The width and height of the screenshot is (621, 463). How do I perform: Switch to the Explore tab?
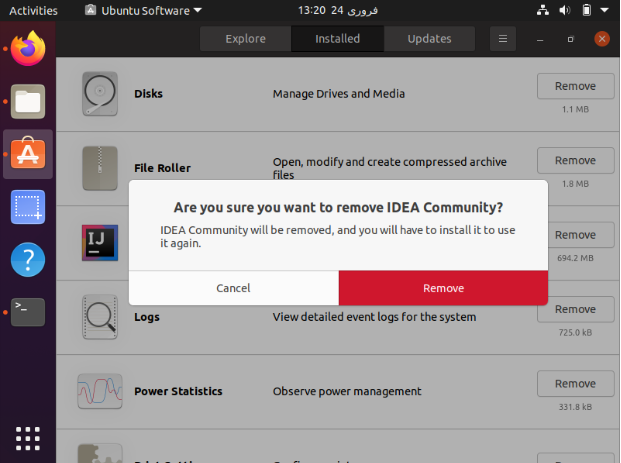point(246,39)
